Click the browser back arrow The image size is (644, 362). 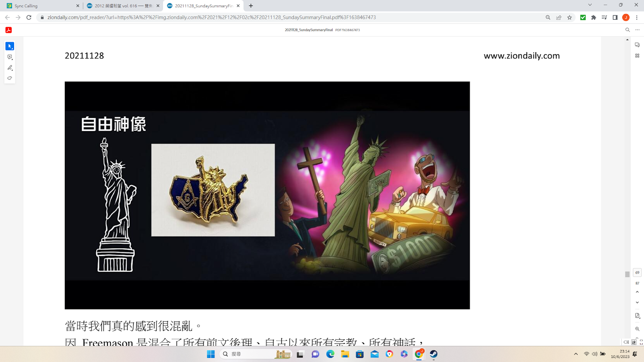point(7,17)
